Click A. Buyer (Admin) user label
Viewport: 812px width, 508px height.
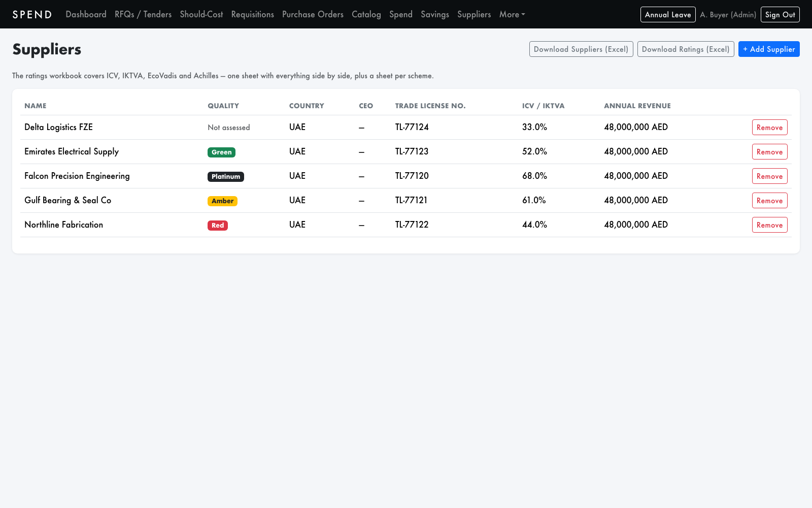728,15
